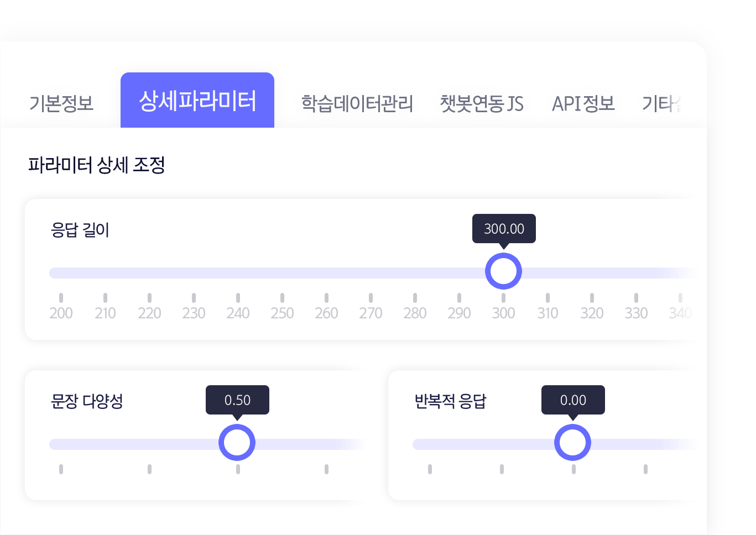Open the 기본정보 tab
This screenshot has height=535, width=756.
tap(61, 103)
